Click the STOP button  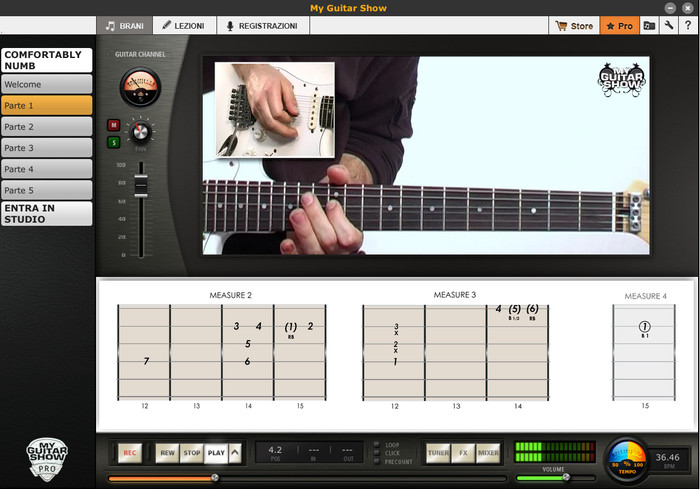(192, 453)
